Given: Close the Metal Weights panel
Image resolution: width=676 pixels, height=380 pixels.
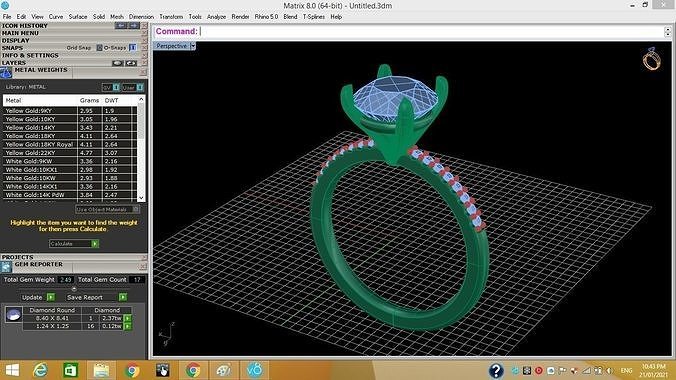Looking at the screenshot, I should 144,72.
